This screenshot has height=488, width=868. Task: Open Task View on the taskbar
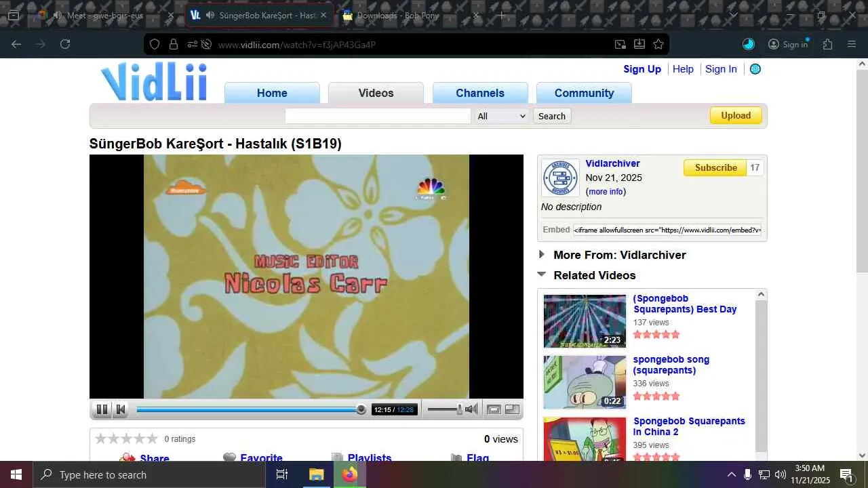282,474
